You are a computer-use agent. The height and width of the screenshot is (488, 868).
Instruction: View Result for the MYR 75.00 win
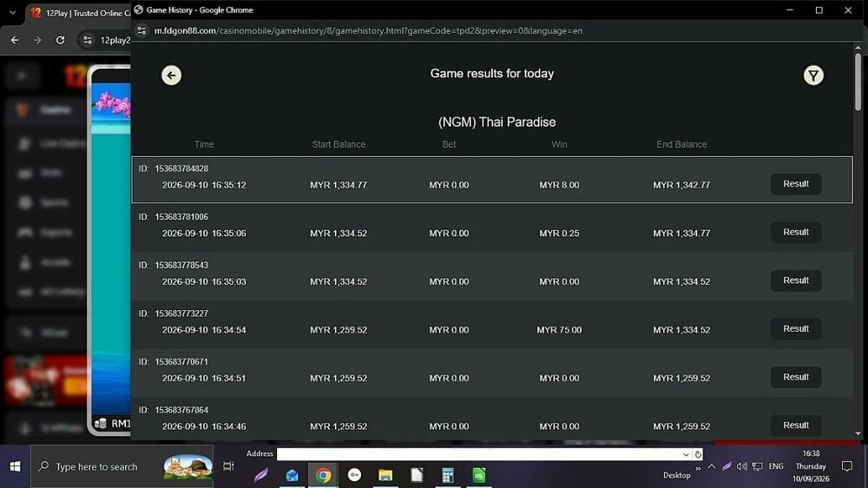[x=795, y=329]
